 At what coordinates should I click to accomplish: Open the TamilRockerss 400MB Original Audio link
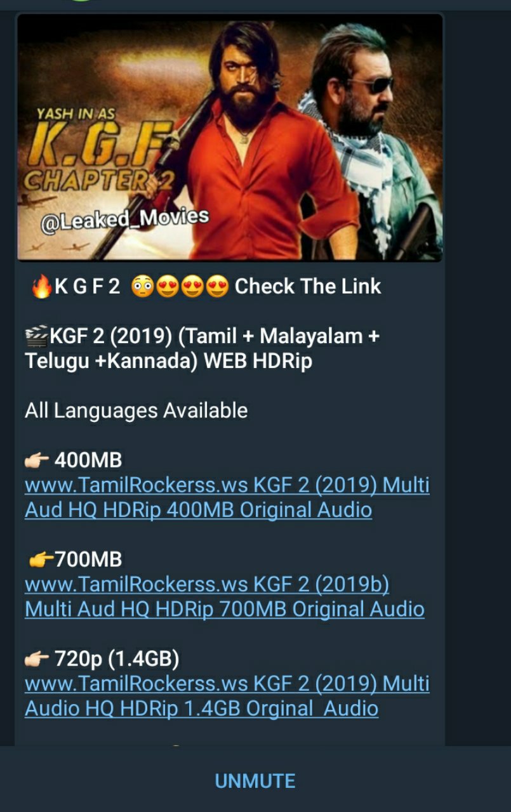click(227, 497)
